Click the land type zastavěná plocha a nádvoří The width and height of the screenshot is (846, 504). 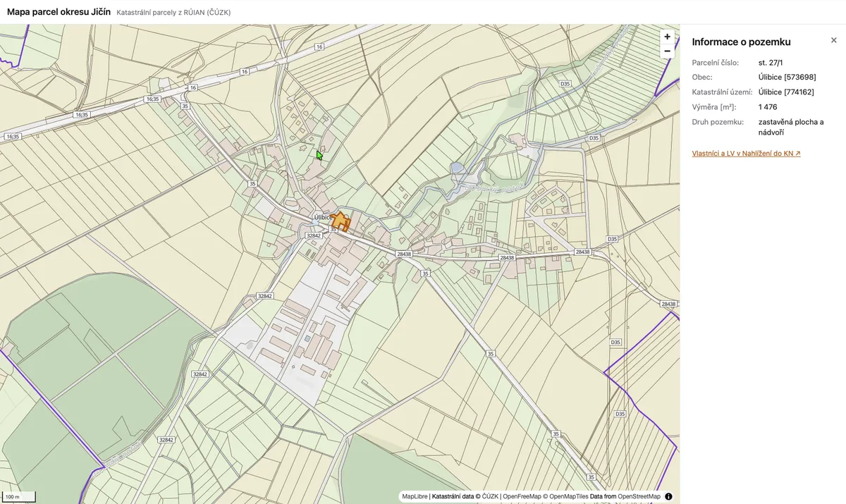click(x=791, y=127)
